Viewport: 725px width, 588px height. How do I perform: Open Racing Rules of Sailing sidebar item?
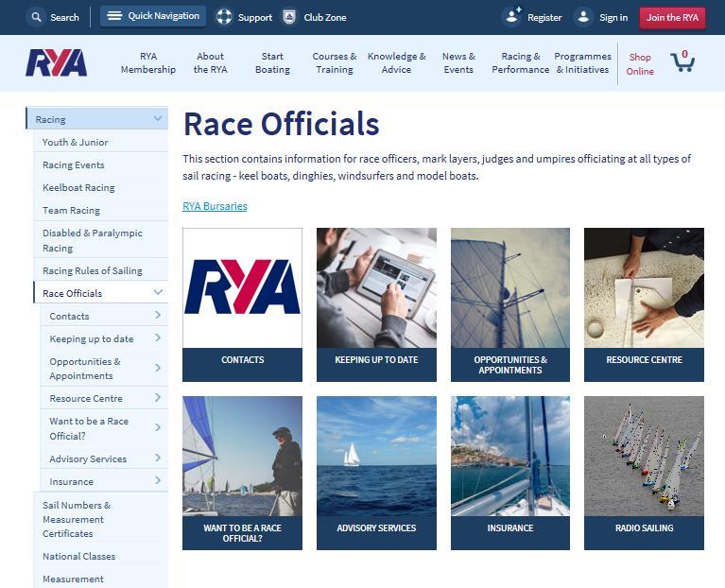pos(101,270)
